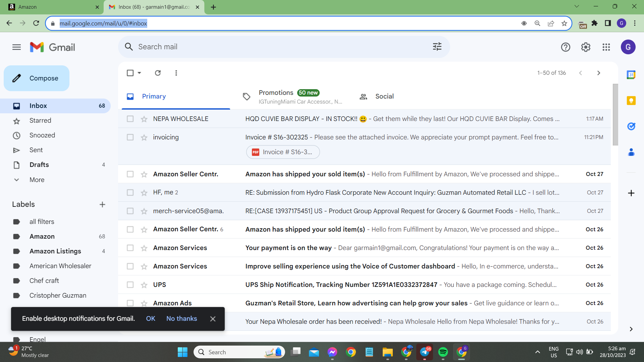Go to older messages page arrow
The height and width of the screenshot is (362, 644).
point(599,73)
